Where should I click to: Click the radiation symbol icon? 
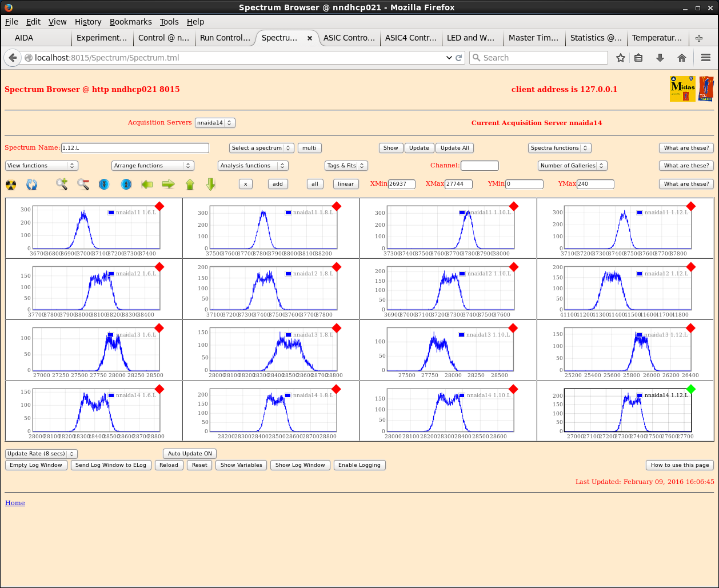click(x=11, y=184)
